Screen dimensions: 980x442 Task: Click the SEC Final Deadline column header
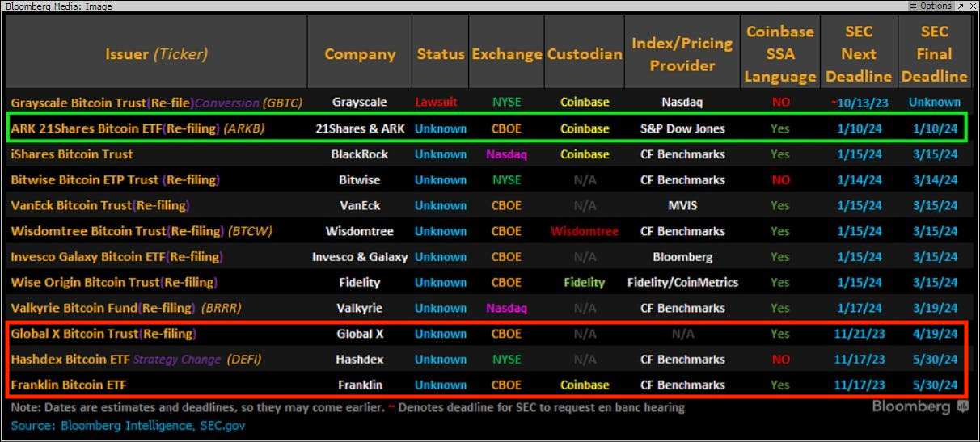[935, 54]
